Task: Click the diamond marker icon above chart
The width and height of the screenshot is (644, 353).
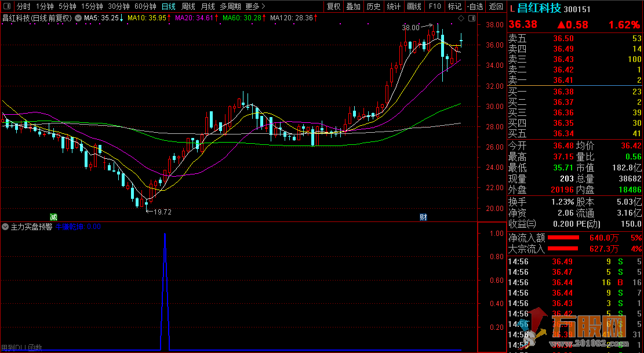Action: coord(461,18)
